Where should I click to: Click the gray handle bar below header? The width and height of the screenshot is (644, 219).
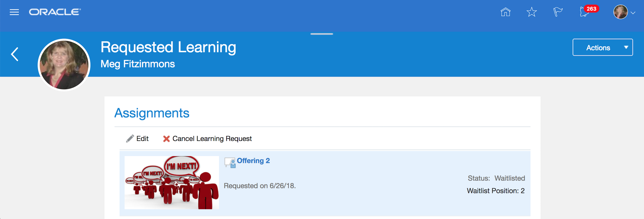pyautogui.click(x=322, y=34)
